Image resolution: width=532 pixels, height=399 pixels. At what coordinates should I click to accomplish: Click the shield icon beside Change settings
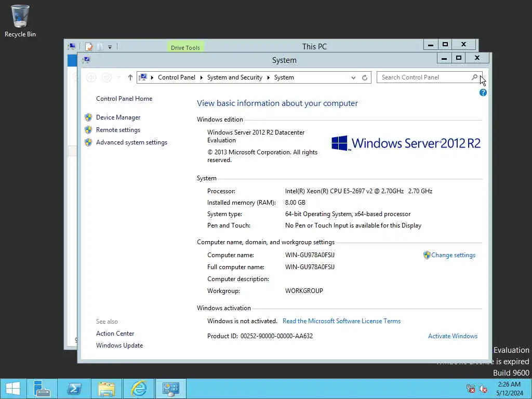point(427,255)
